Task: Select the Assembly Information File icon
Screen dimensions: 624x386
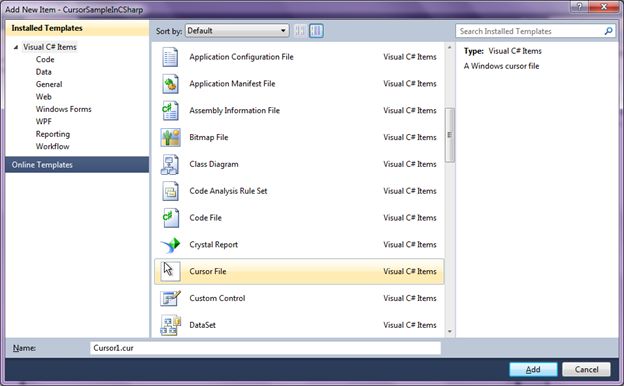Action: [170, 111]
